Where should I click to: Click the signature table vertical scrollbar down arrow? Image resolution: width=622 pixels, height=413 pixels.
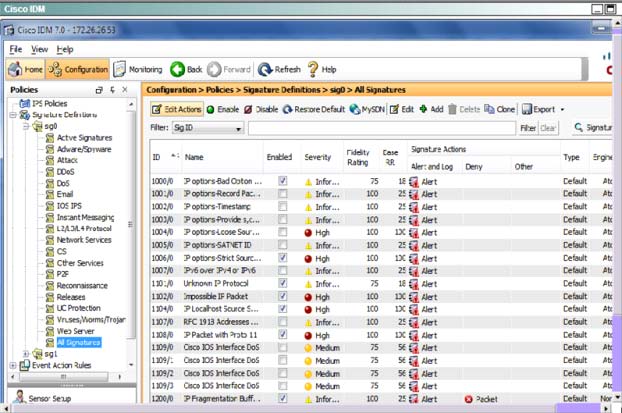pyautogui.click(x=617, y=397)
